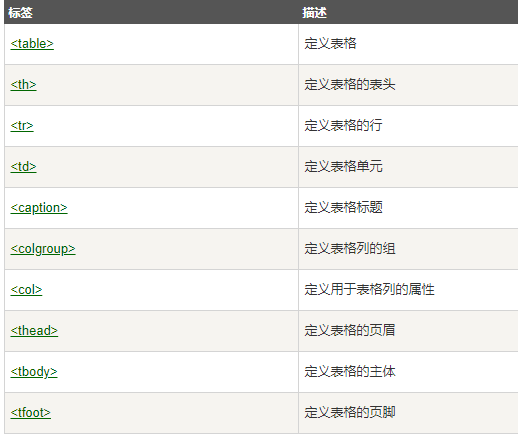Select the 定义用于表格列的属性 description
The image size is (518, 443).
click(369, 290)
